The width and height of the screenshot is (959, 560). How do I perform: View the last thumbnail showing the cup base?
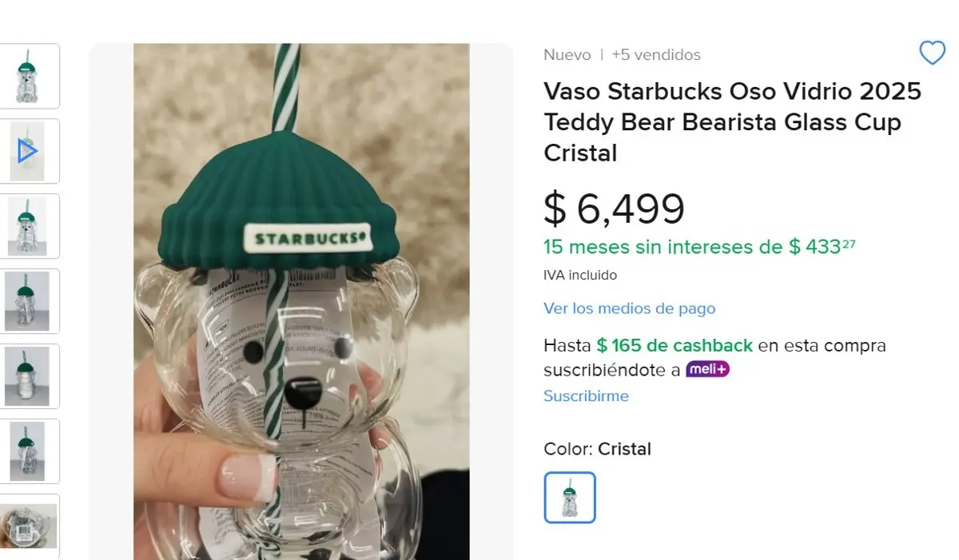point(30,526)
